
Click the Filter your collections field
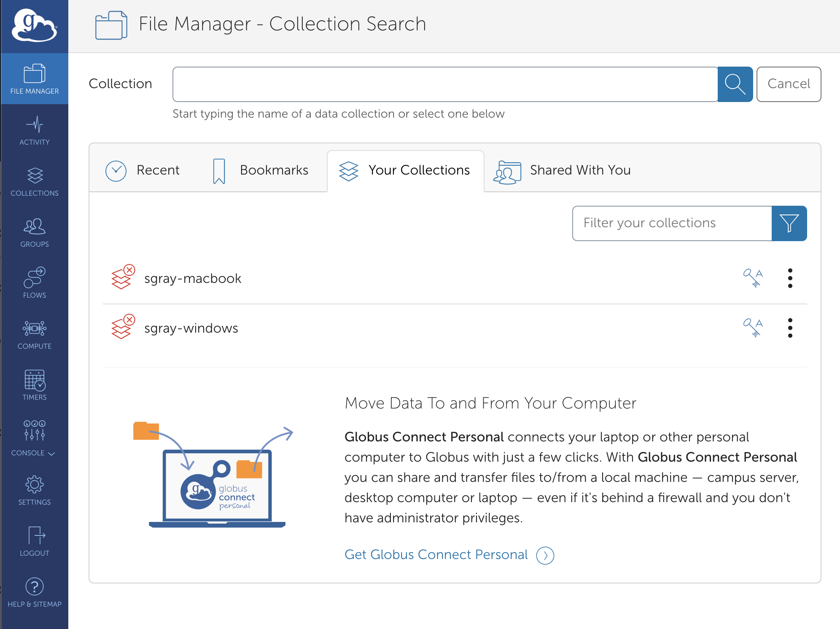[x=670, y=223]
